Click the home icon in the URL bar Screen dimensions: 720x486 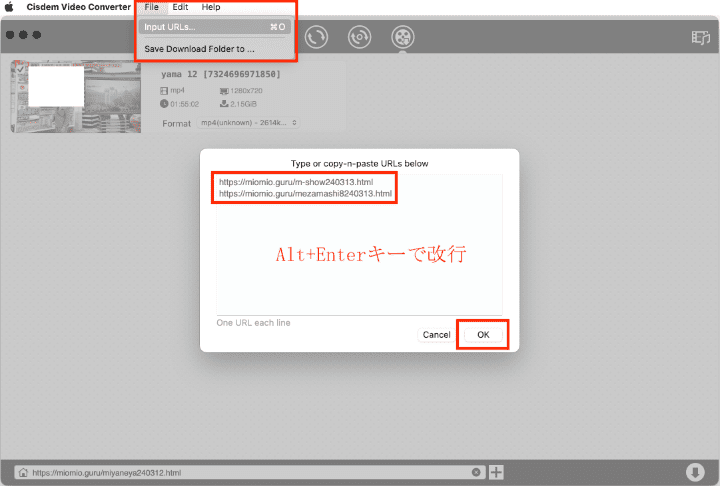click(23, 472)
